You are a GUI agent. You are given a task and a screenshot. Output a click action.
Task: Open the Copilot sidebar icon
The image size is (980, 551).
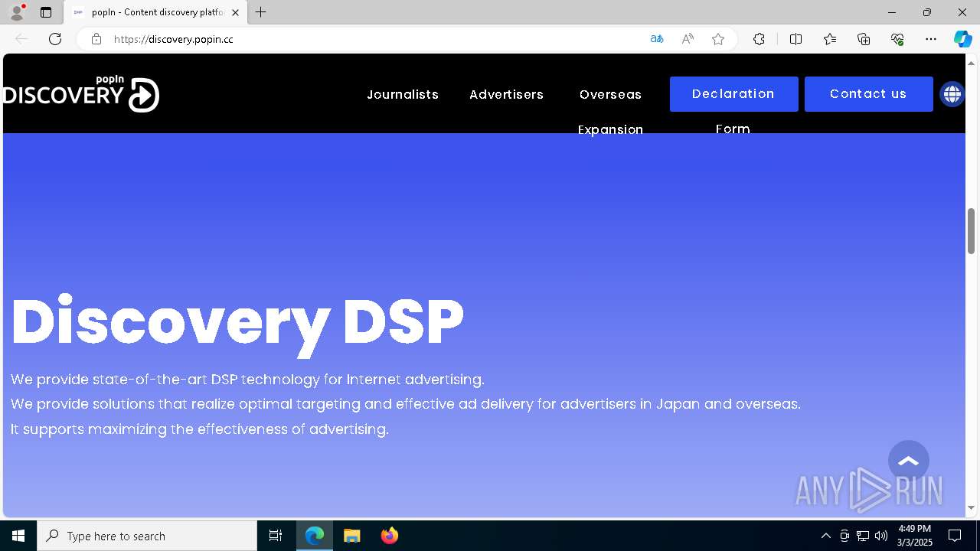click(962, 39)
